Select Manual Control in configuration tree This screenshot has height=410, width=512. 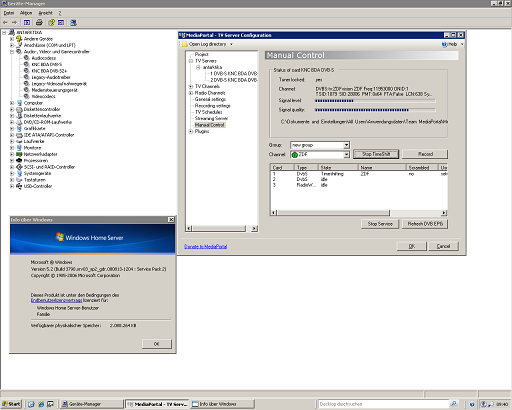click(x=210, y=125)
